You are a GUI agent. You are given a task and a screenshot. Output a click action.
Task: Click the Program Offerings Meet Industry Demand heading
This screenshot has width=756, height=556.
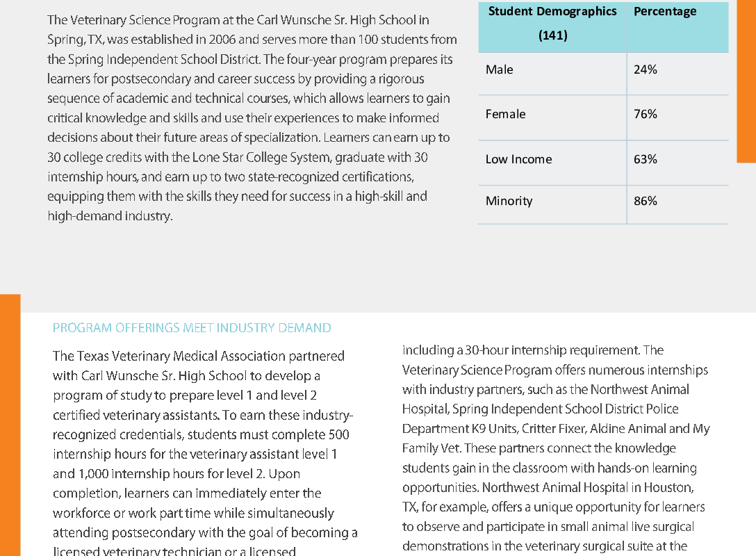point(192,328)
